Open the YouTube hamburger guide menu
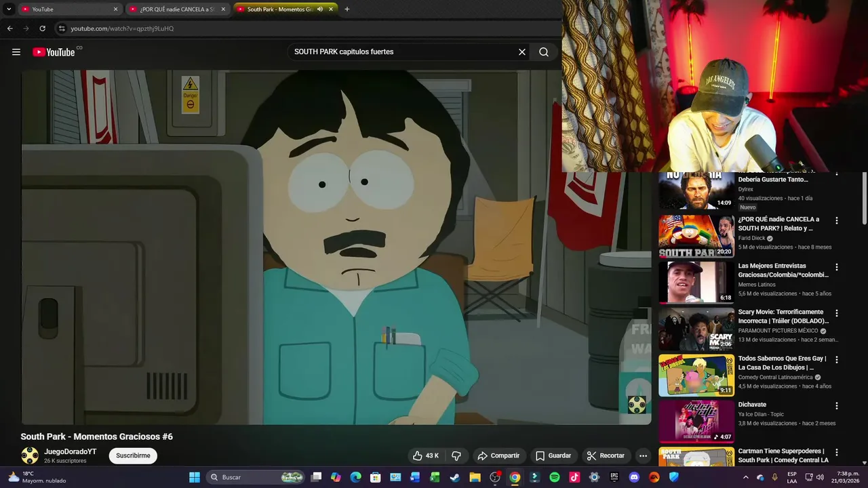The height and width of the screenshot is (488, 868). 16,52
